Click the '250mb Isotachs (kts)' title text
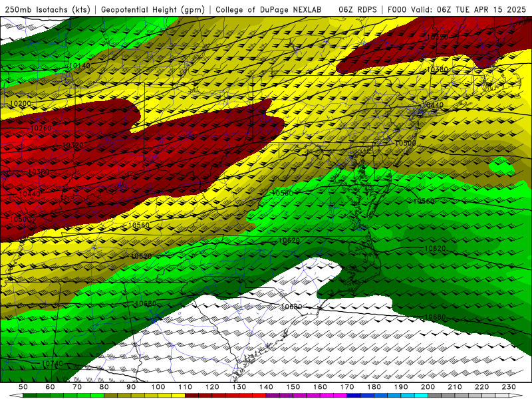Image resolution: width=532 pixels, height=399 pixels. pos(47,10)
